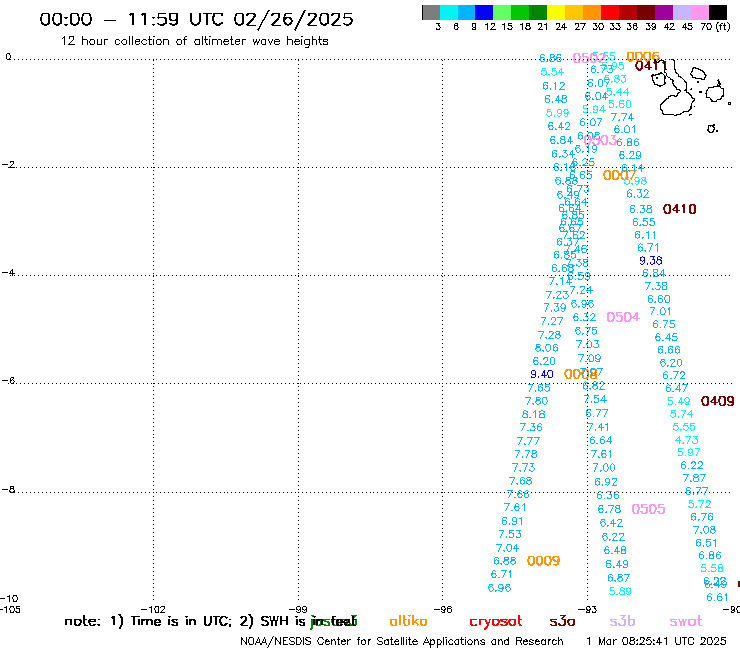Click the wave height value 8.06

coord(547,348)
